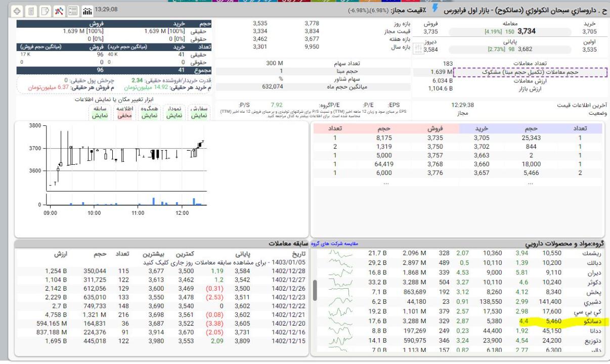Click the plus (add) icon in toolbar
The width and height of the screenshot is (610, 364).
17,10
